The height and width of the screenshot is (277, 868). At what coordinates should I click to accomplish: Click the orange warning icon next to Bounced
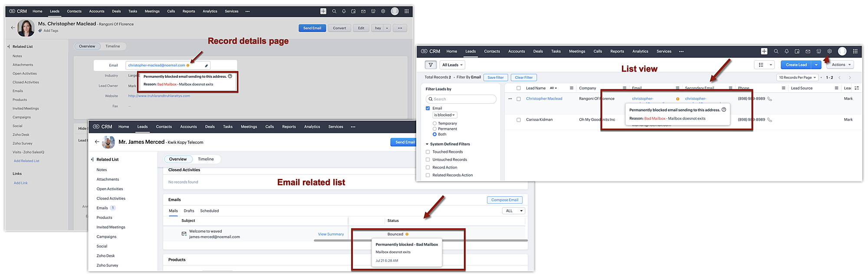pos(407,234)
